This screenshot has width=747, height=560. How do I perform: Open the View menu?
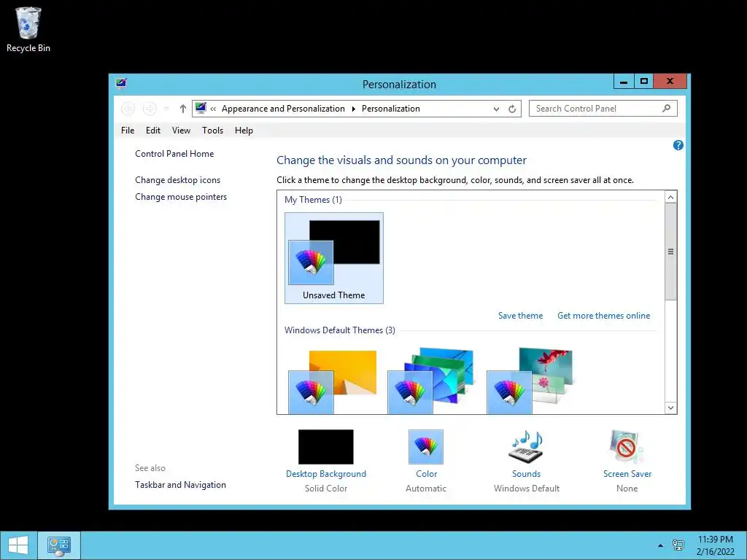[181, 131]
